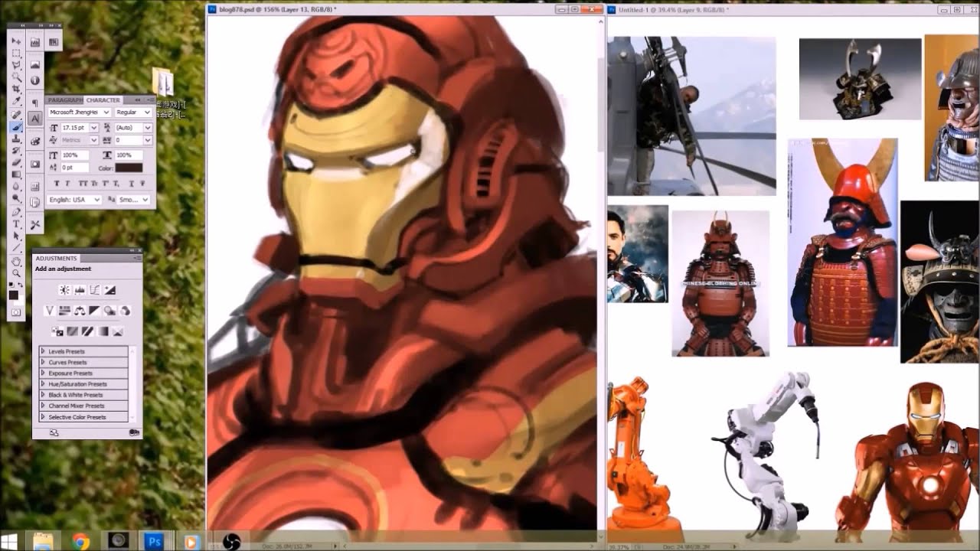Add a Curves adjustment
The width and height of the screenshot is (980, 551).
[x=95, y=290]
